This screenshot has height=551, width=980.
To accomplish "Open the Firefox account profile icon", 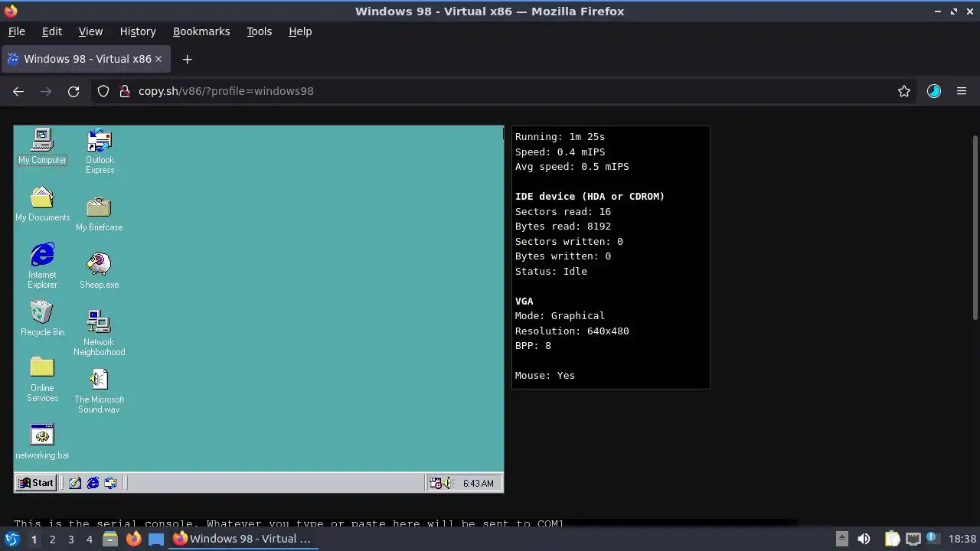I will click(934, 91).
